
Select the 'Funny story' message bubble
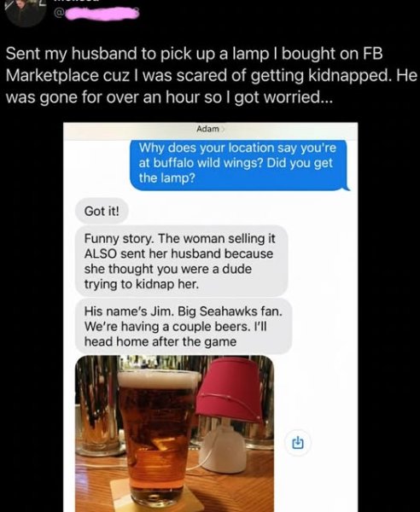pyautogui.click(x=182, y=261)
